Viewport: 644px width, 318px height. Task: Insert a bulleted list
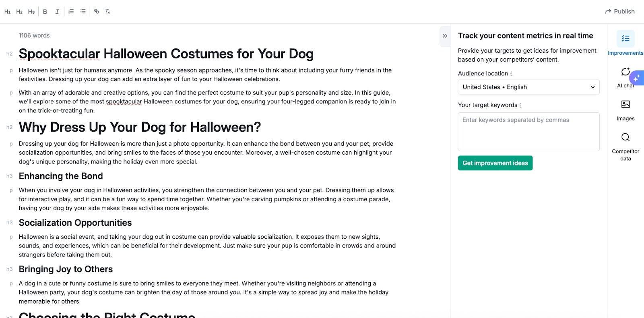83,11
